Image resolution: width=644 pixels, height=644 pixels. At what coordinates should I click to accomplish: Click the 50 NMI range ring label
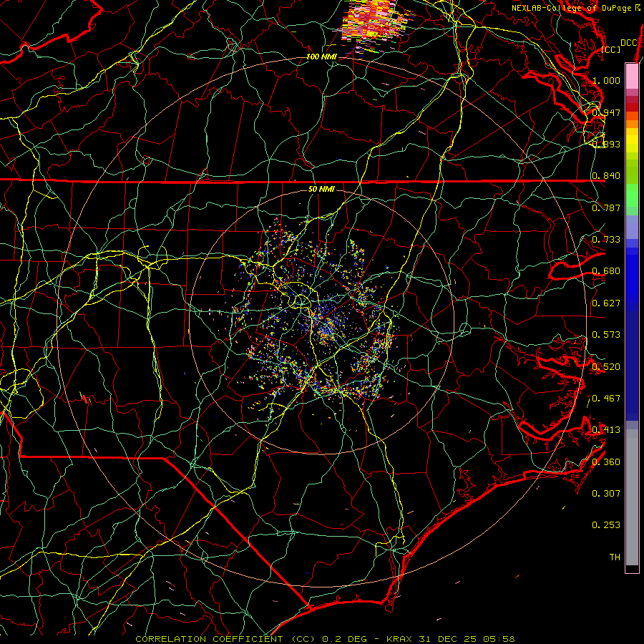(321, 189)
